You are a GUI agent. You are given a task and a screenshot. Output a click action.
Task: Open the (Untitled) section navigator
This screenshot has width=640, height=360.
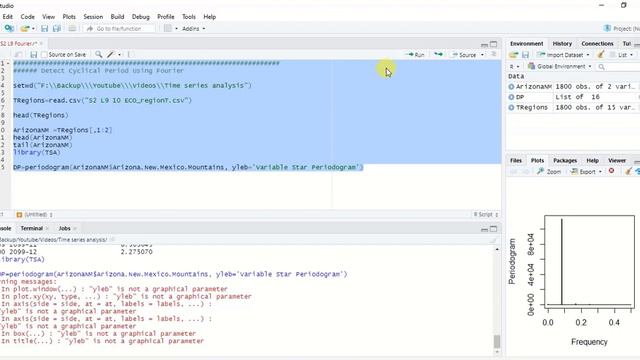[34, 214]
